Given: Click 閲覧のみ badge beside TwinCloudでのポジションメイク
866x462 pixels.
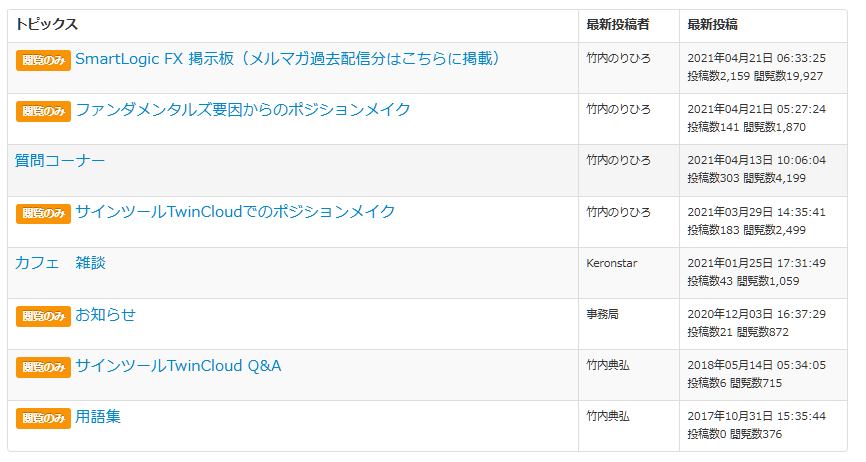Looking at the screenshot, I should tap(44, 214).
